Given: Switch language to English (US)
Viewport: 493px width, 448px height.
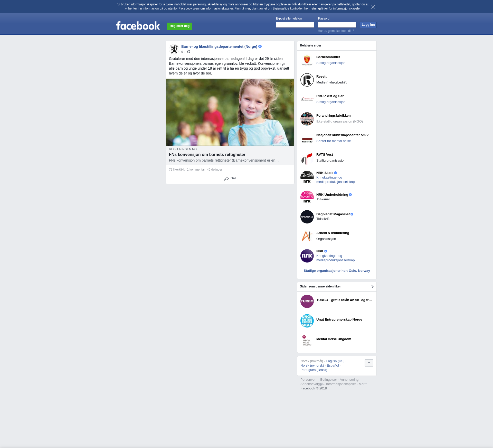Looking at the screenshot, I should 335,361.
